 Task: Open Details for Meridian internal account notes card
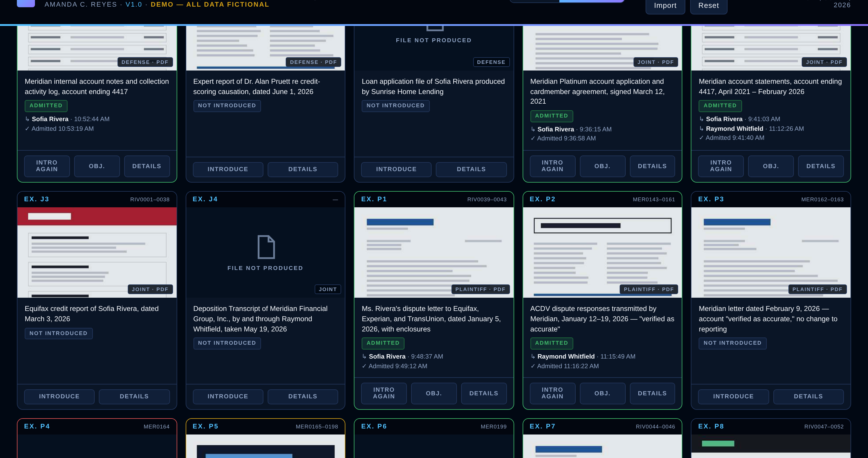tap(146, 166)
